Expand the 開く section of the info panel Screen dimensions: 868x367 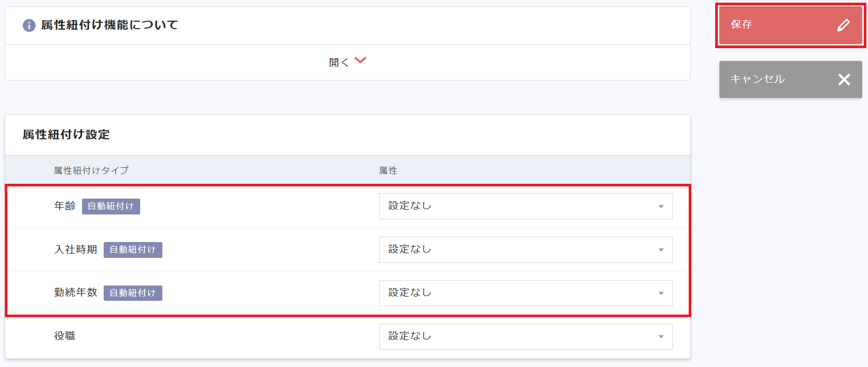pyautogui.click(x=348, y=61)
